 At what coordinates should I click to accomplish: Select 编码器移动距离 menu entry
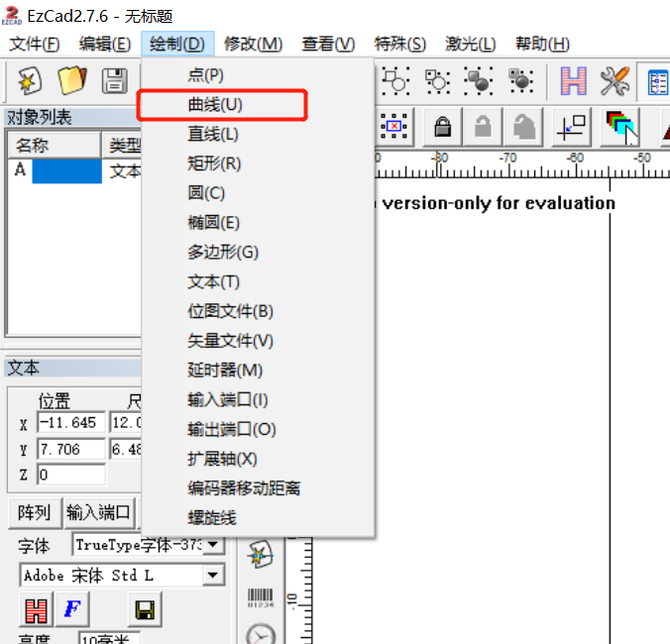coord(258,488)
